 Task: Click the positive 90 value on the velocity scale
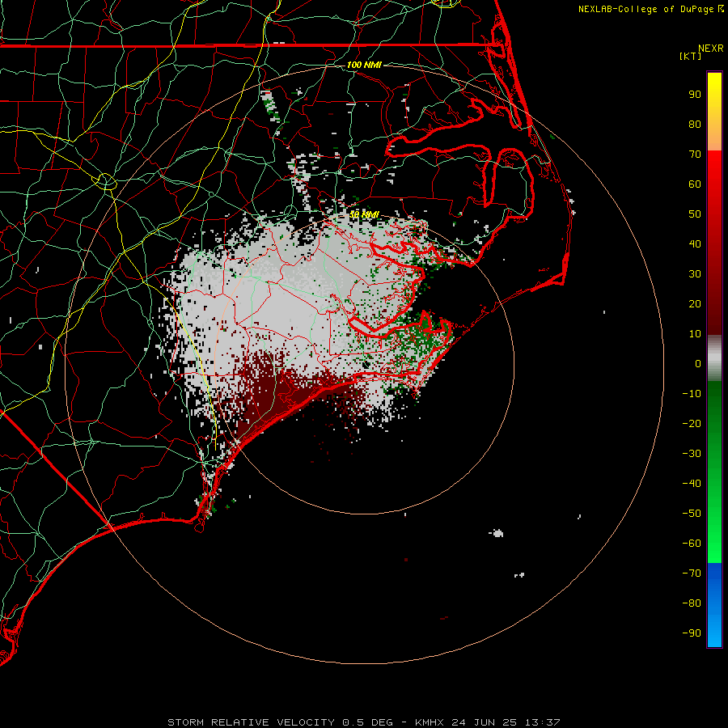695,95
